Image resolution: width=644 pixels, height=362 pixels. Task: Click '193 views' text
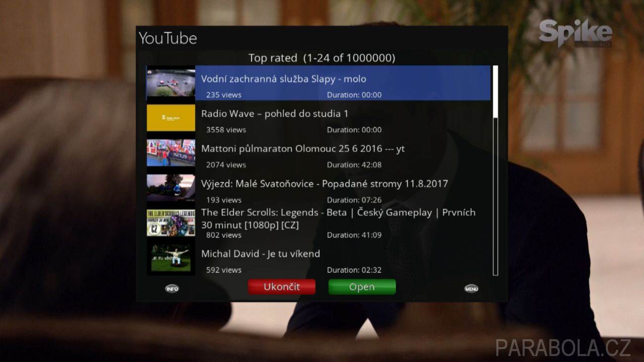(224, 200)
